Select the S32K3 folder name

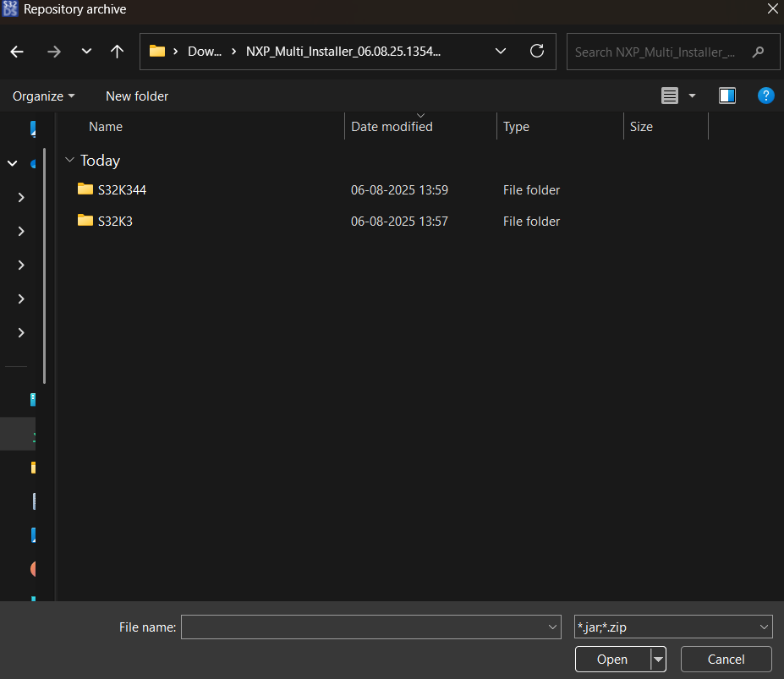click(x=115, y=221)
